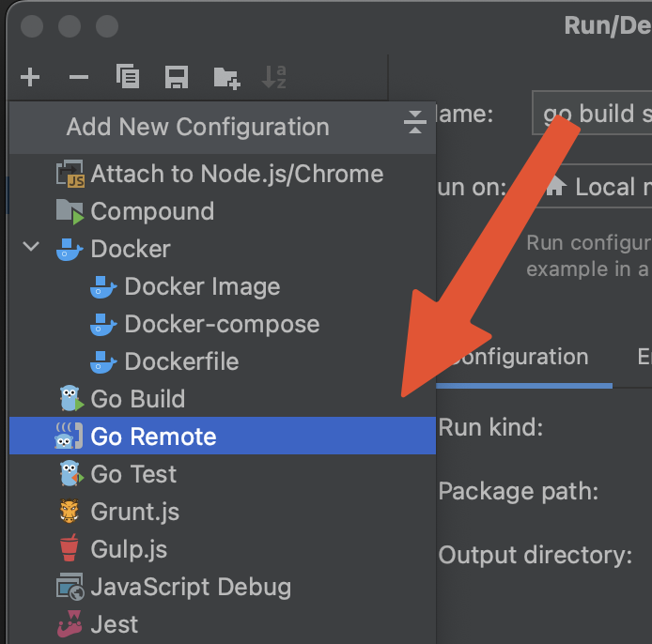This screenshot has height=644, width=652.
Task: Select Dockerfile configuration type
Action: click(223, 361)
